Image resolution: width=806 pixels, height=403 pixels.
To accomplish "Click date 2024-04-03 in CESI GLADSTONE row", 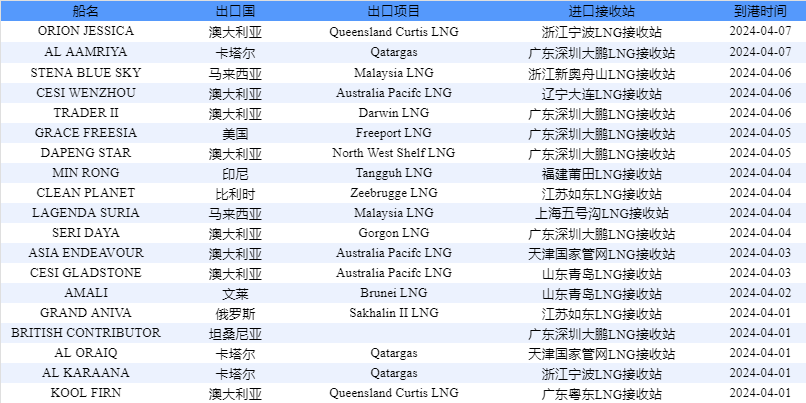I will click(x=760, y=272).
